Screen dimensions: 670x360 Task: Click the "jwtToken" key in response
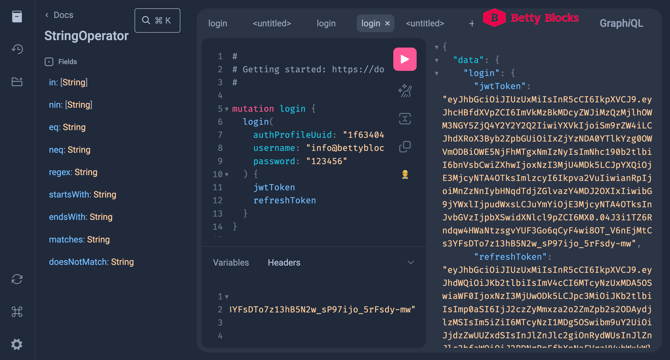pos(500,86)
